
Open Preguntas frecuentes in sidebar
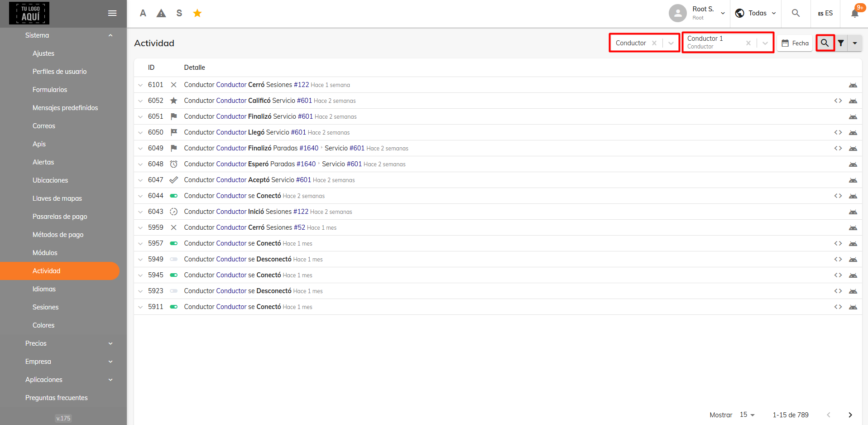point(57,398)
